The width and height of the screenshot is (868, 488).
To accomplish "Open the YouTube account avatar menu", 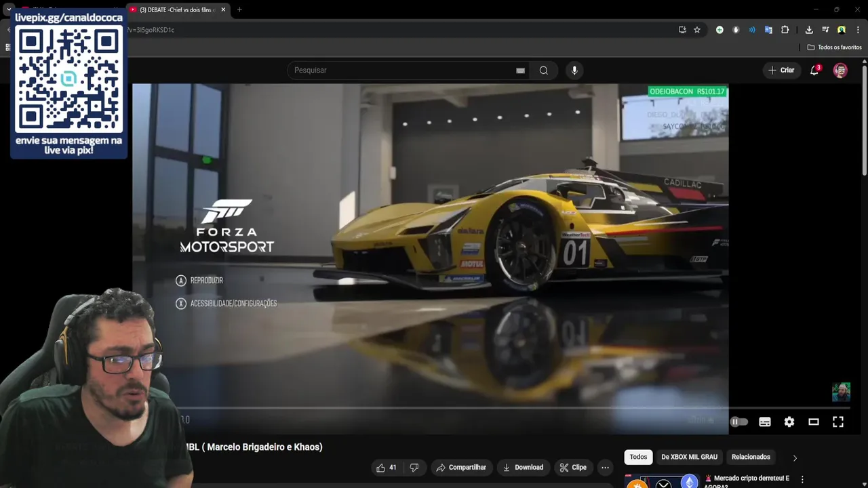I will pos(840,70).
